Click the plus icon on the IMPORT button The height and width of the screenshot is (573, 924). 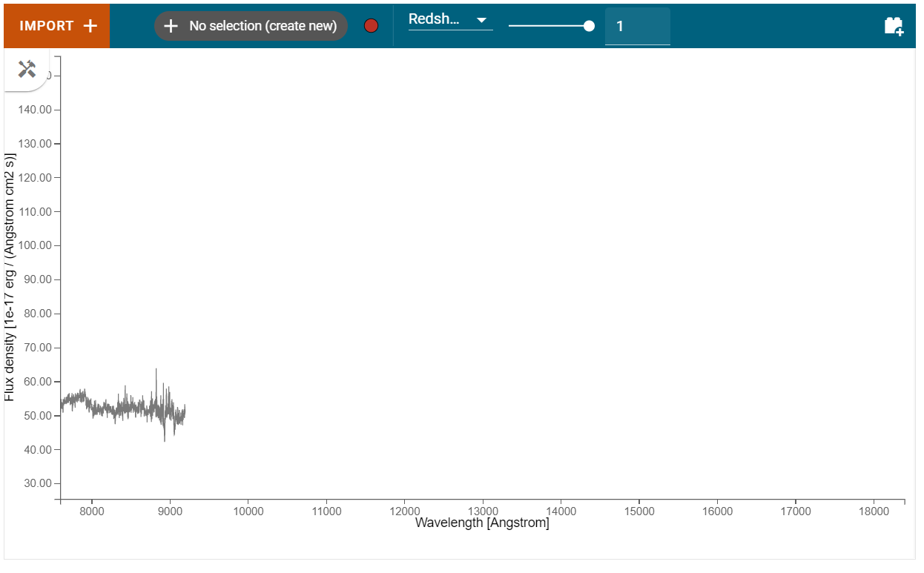(x=90, y=25)
